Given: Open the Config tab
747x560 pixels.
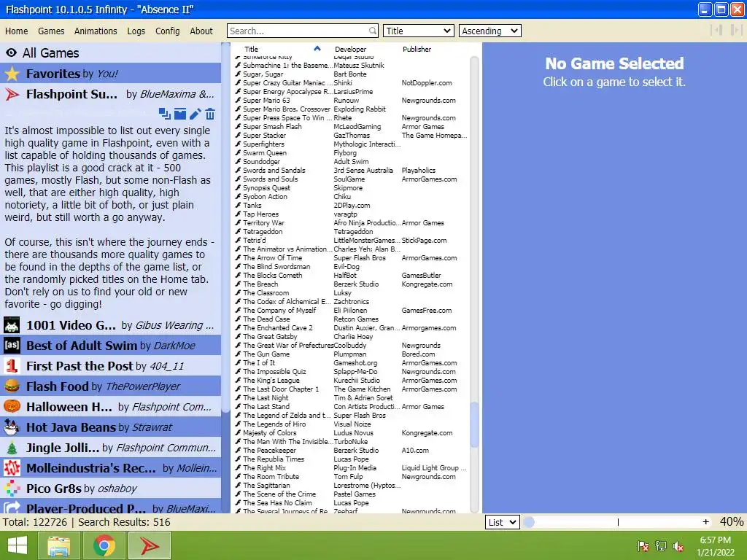Looking at the screenshot, I should point(167,31).
